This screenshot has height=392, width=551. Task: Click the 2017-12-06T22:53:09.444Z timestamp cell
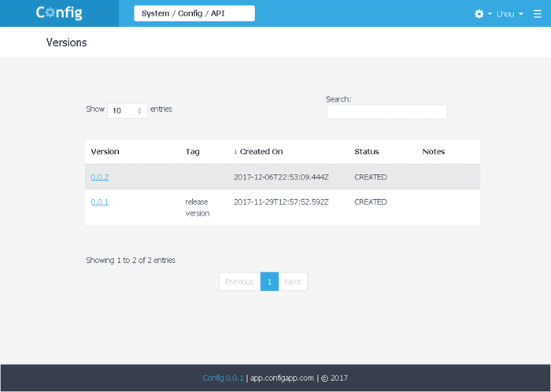coord(281,177)
